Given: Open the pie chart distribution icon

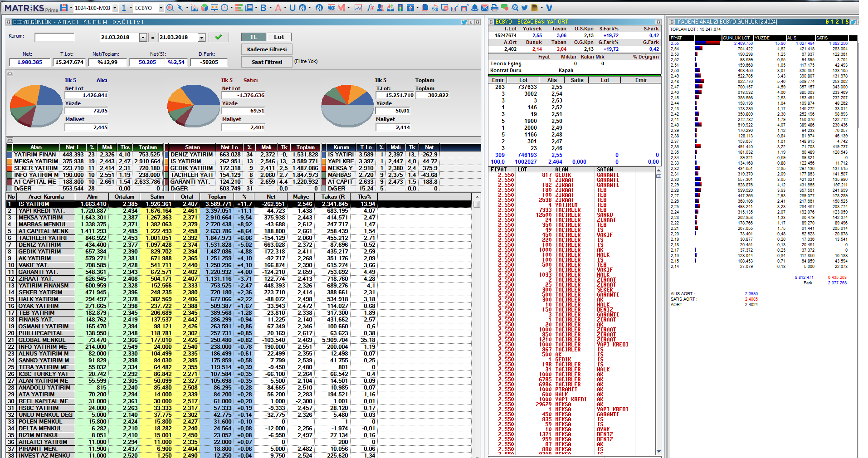Looking at the screenshot, I should 205,8.
